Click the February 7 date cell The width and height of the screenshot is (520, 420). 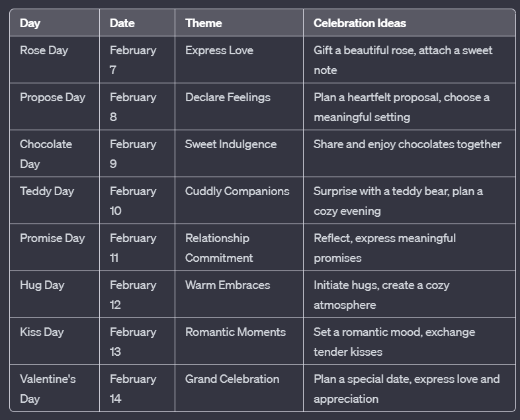click(138, 60)
